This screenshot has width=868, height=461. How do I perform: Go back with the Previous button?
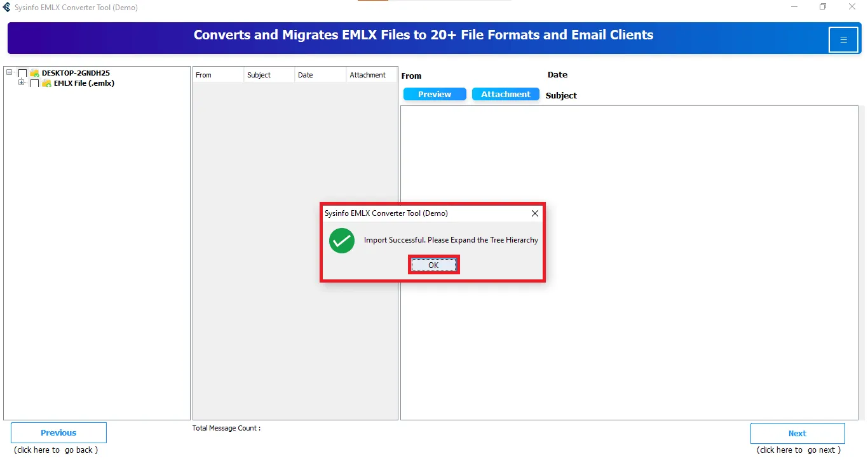point(58,432)
